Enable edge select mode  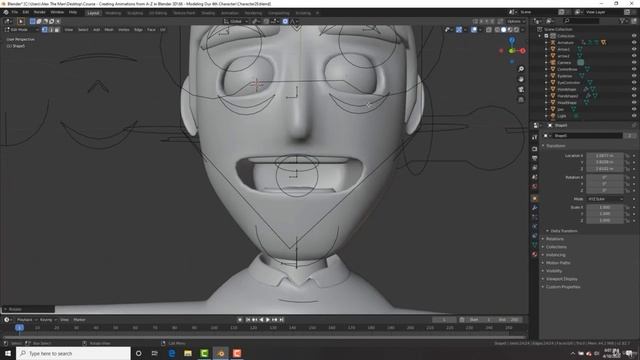coord(51,29)
